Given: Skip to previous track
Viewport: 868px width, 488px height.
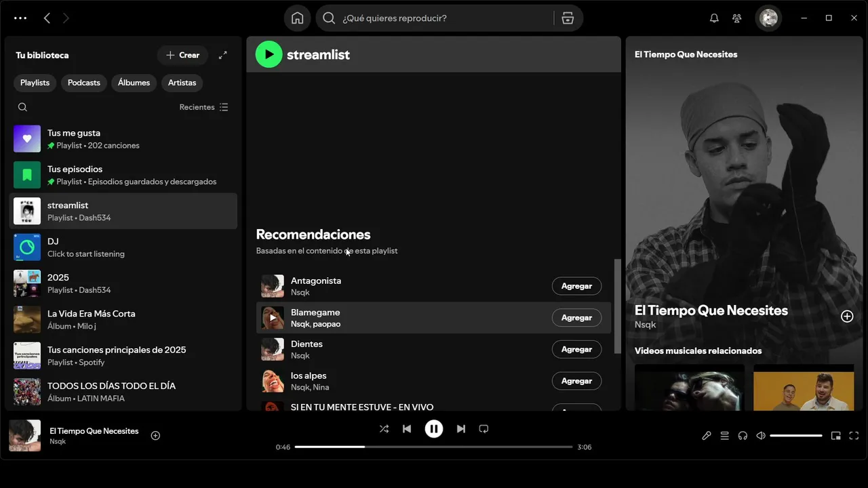Looking at the screenshot, I should (x=407, y=429).
